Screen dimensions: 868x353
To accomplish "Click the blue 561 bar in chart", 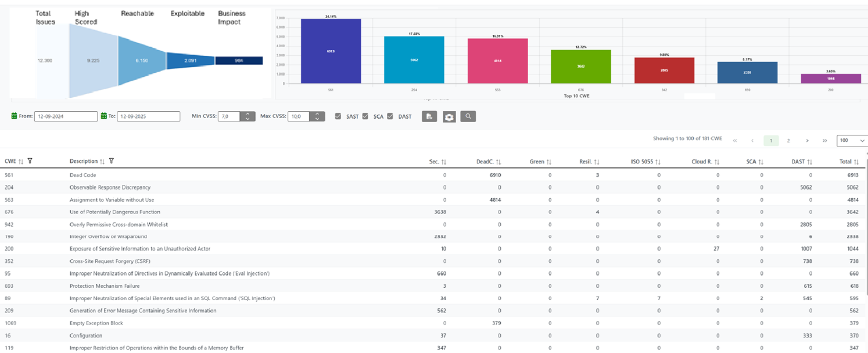I will 331,51.
